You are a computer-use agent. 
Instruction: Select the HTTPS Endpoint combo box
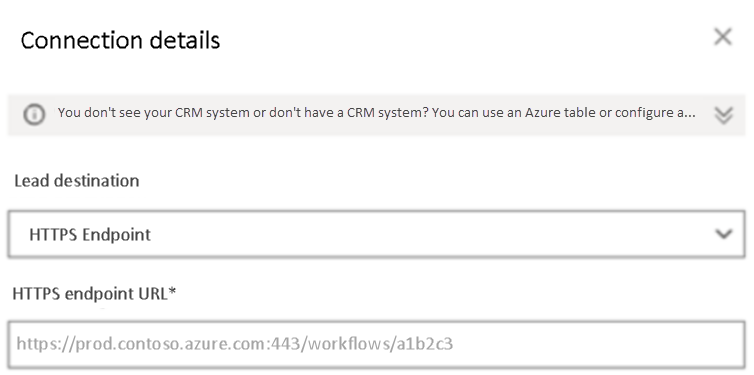coord(377,234)
